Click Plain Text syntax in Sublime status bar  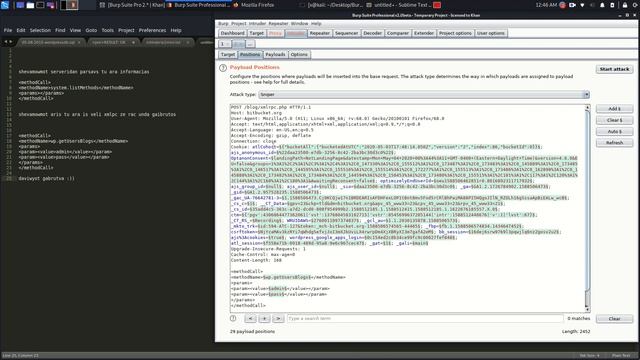pos(621,356)
